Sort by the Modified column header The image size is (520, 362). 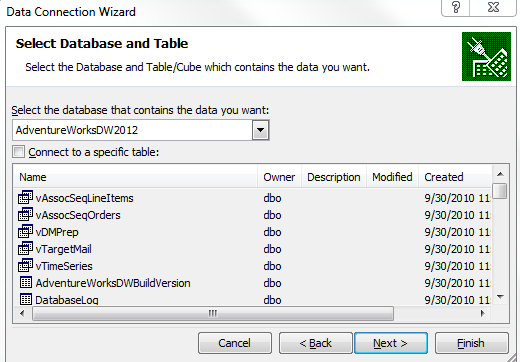click(392, 177)
